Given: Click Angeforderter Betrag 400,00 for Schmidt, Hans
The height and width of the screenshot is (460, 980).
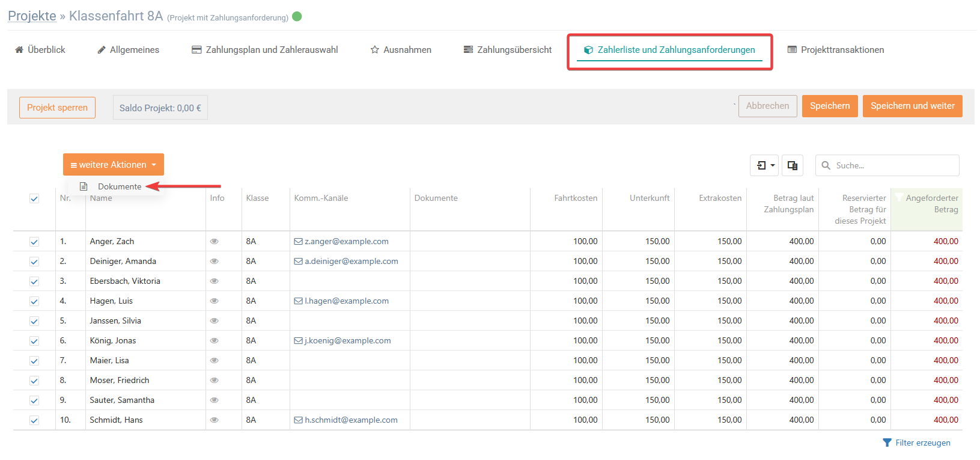Looking at the screenshot, I should tap(946, 420).
